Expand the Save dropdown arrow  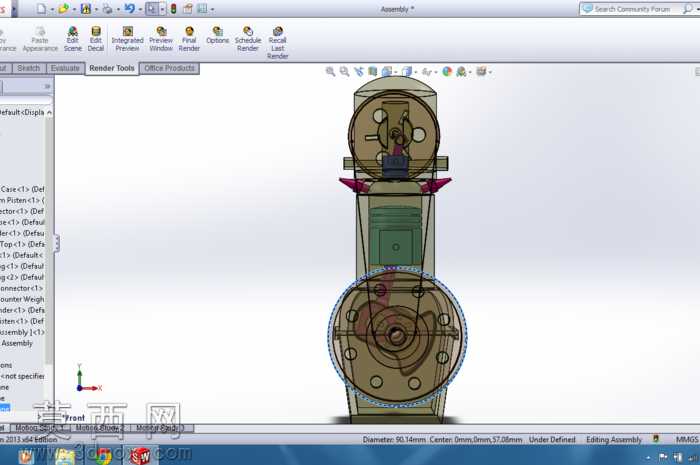point(96,9)
